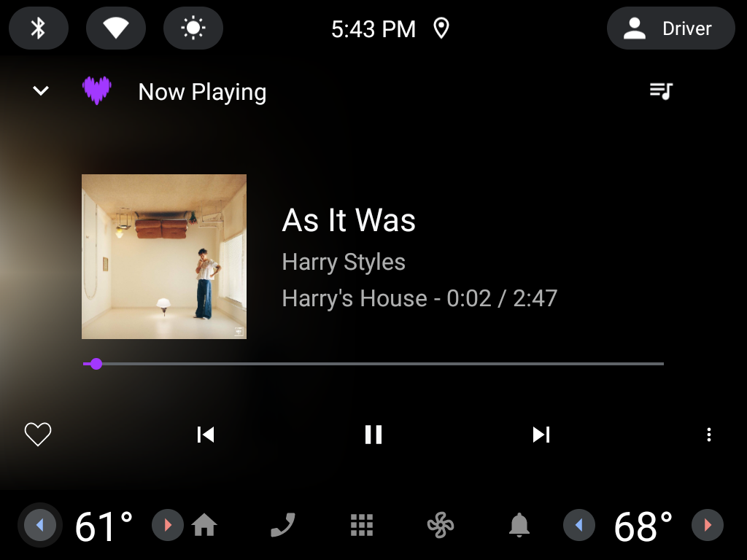Skip to the previous track
The height and width of the screenshot is (560, 747).
[205, 435]
